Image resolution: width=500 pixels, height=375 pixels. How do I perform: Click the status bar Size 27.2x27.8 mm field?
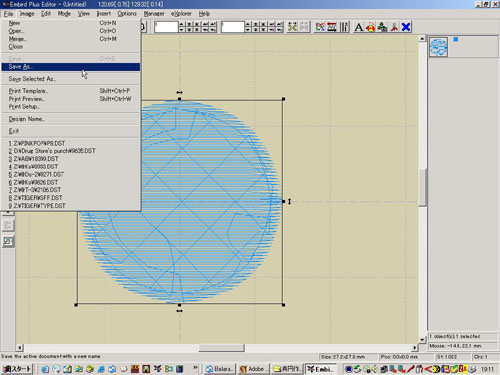click(348, 357)
